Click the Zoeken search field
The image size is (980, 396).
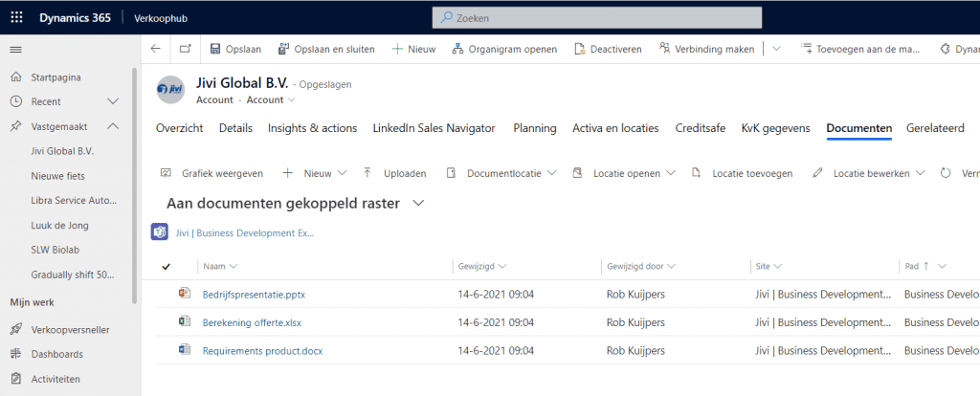(x=597, y=18)
